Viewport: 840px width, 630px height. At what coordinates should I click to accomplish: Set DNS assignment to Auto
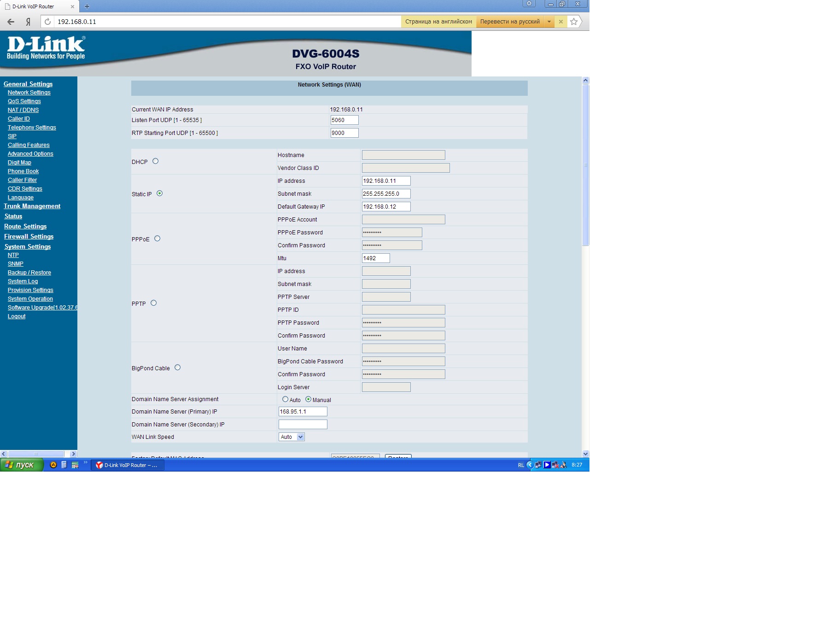click(x=286, y=399)
